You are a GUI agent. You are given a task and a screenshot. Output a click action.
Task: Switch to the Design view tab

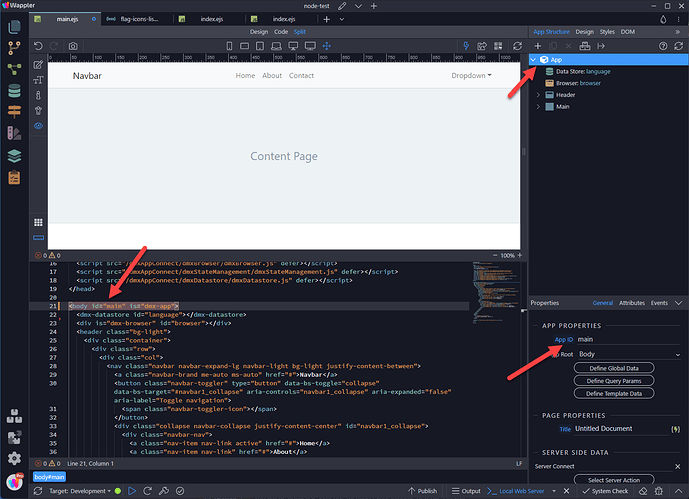point(259,32)
